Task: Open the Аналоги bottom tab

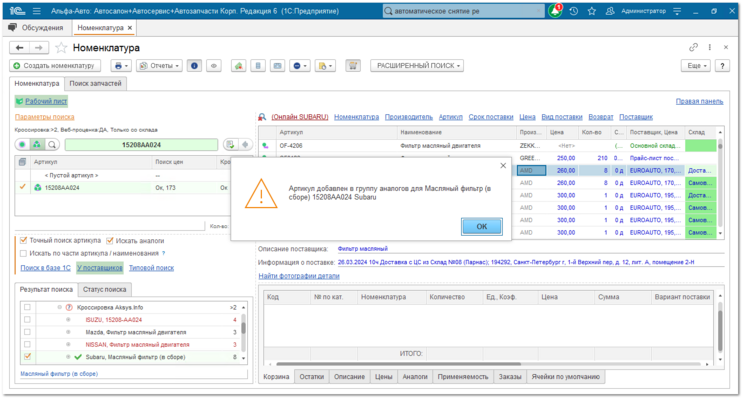Action: coord(415,377)
